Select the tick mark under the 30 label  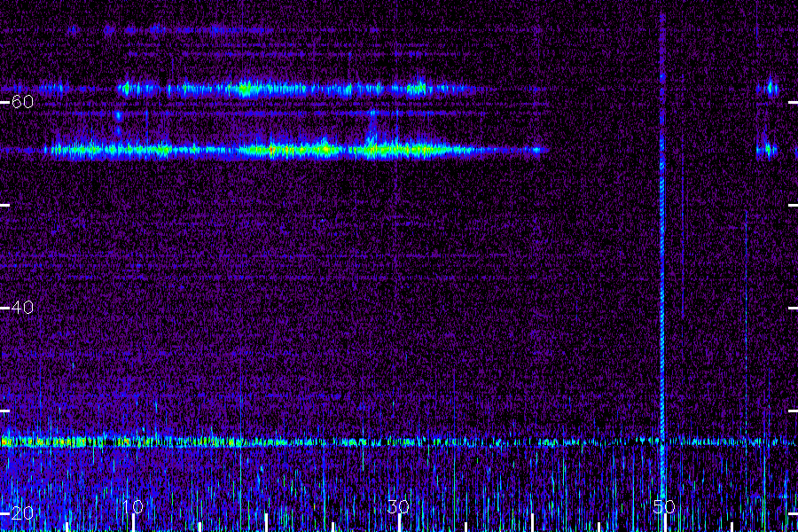(x=399, y=523)
